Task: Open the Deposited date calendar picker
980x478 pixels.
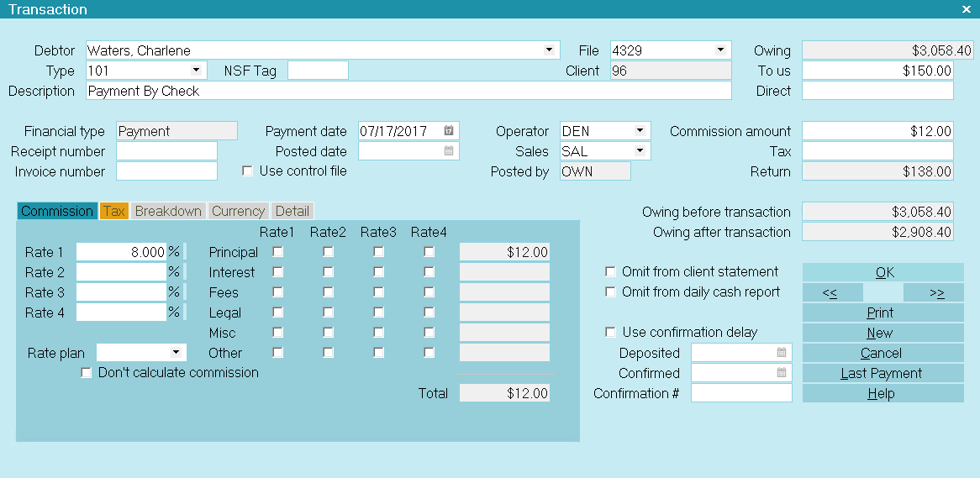Action: 782,353
